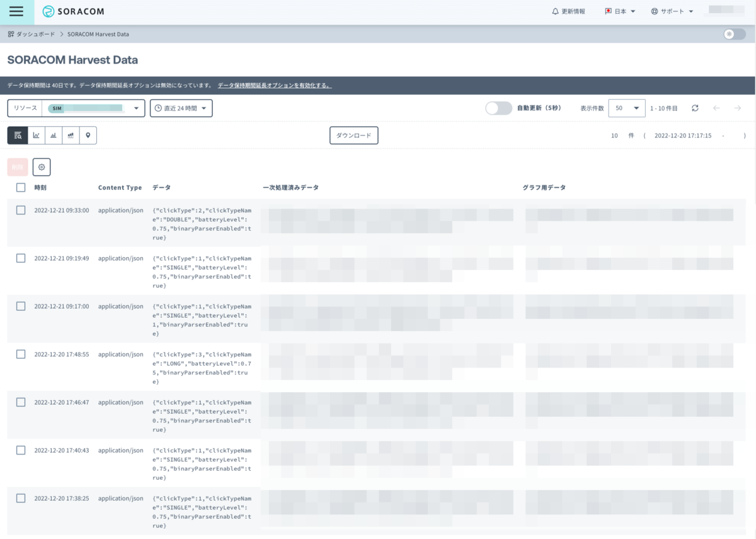
Task: Click 一次処理済みデータ column header
Action: pos(291,188)
